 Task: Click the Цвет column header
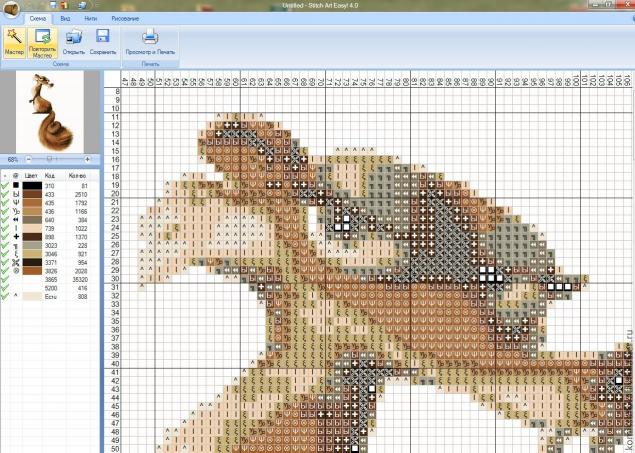point(31,176)
